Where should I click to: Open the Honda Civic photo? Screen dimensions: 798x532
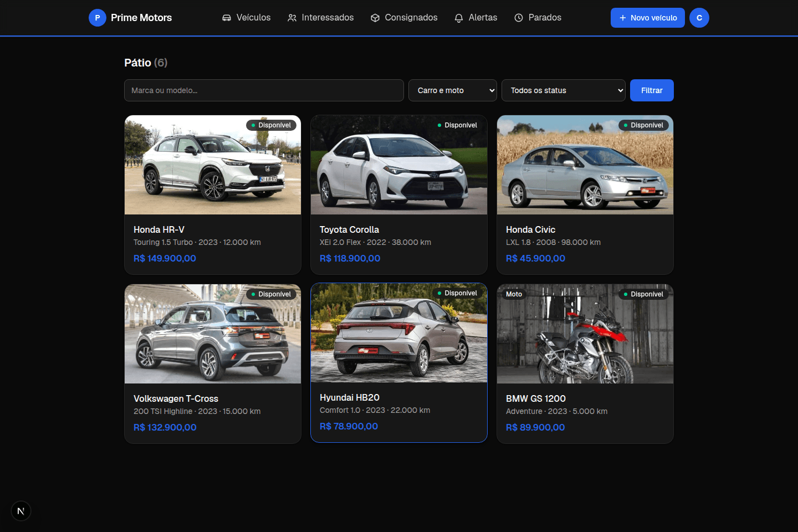coord(585,165)
